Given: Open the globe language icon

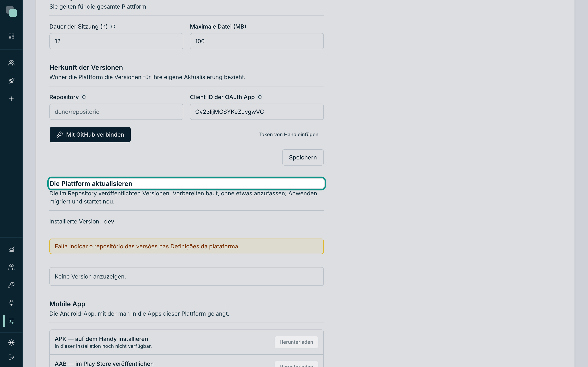Looking at the screenshot, I should pos(11,343).
